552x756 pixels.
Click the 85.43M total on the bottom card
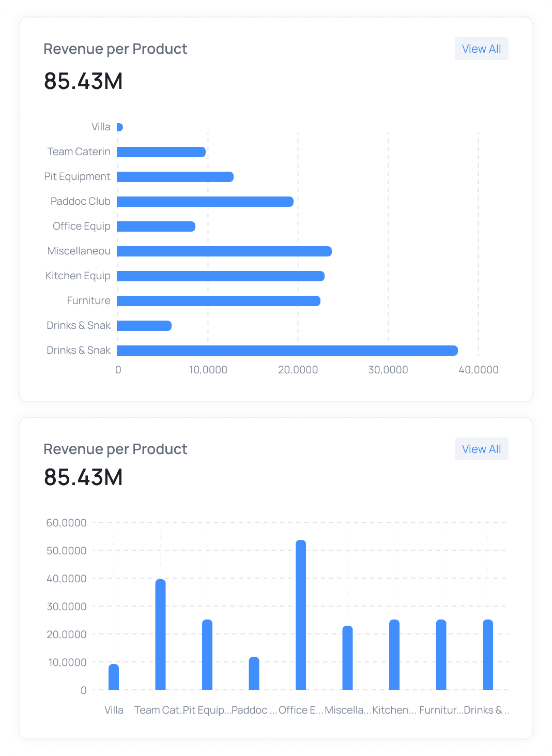[83, 477]
